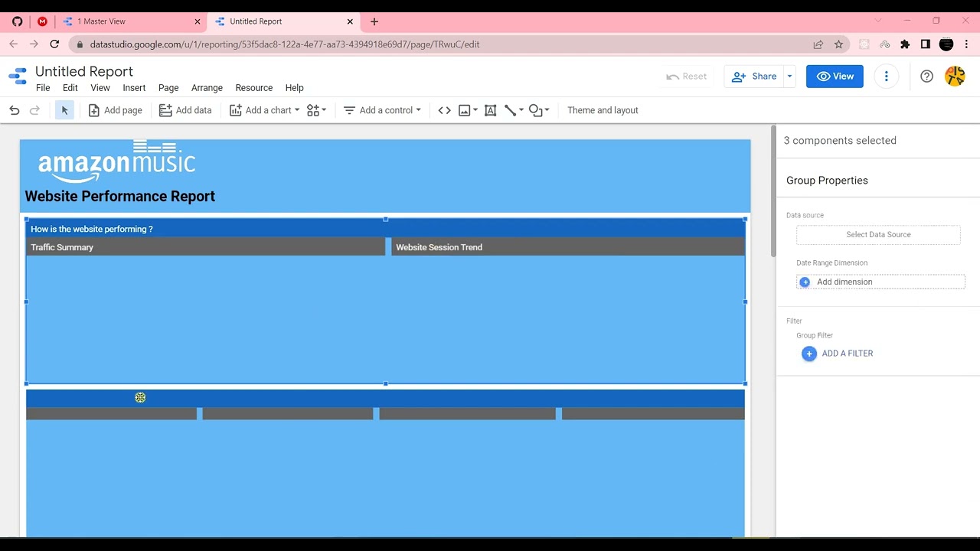Screen dimensions: 980x551
Task: Select the 'How is the website performing ?' text
Action: click(x=92, y=229)
